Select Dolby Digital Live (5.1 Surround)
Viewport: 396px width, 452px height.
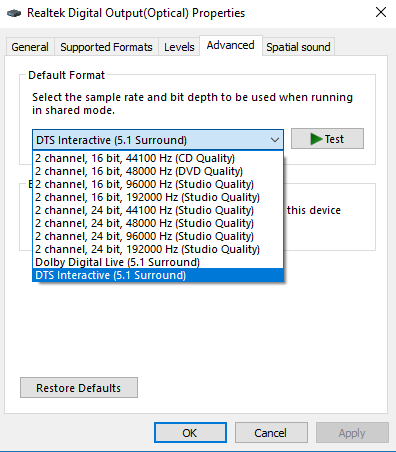point(158,262)
